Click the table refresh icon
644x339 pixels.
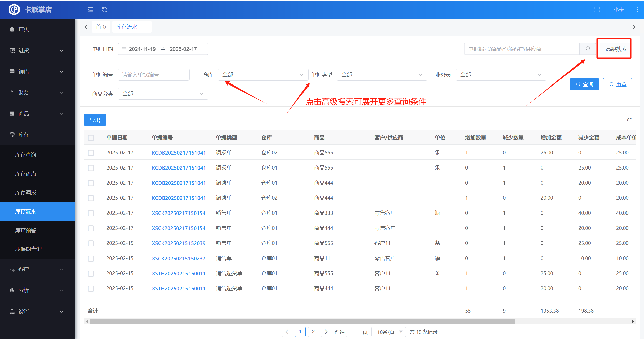pyautogui.click(x=629, y=120)
